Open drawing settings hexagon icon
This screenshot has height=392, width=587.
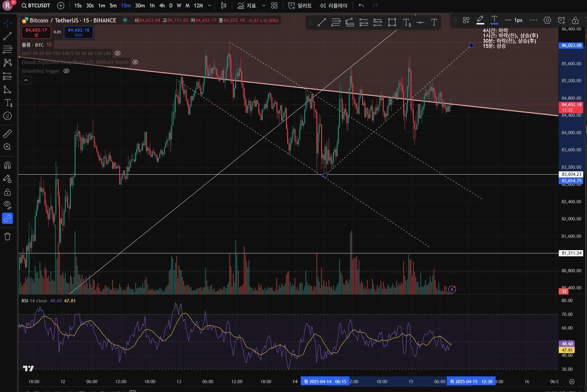pos(547,20)
